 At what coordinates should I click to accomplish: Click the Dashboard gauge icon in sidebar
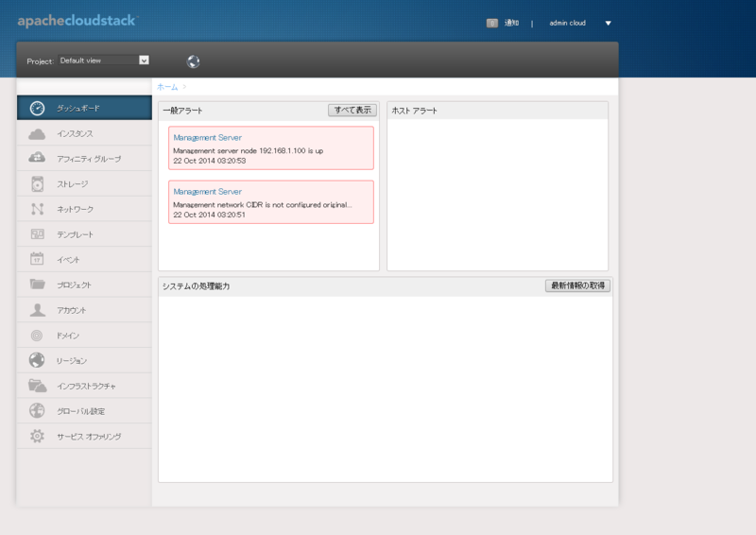coord(37,108)
